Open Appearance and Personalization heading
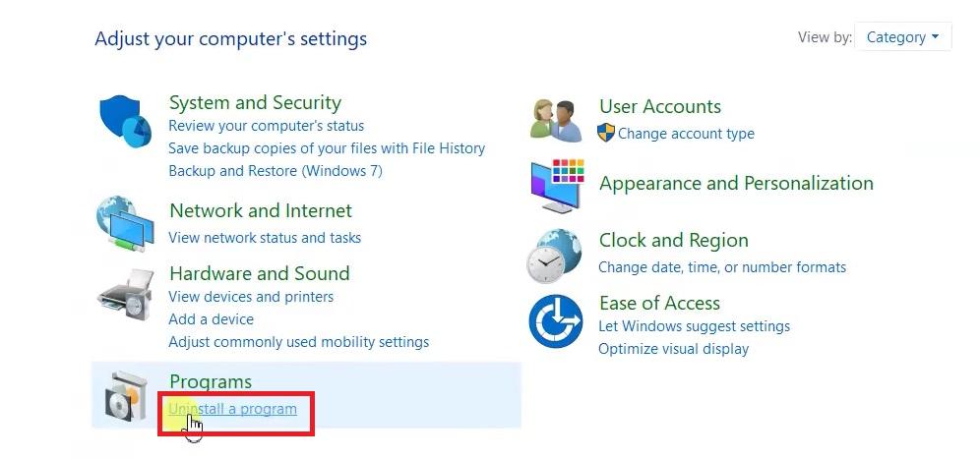Viewport: 980px width, 459px height. coord(736,183)
